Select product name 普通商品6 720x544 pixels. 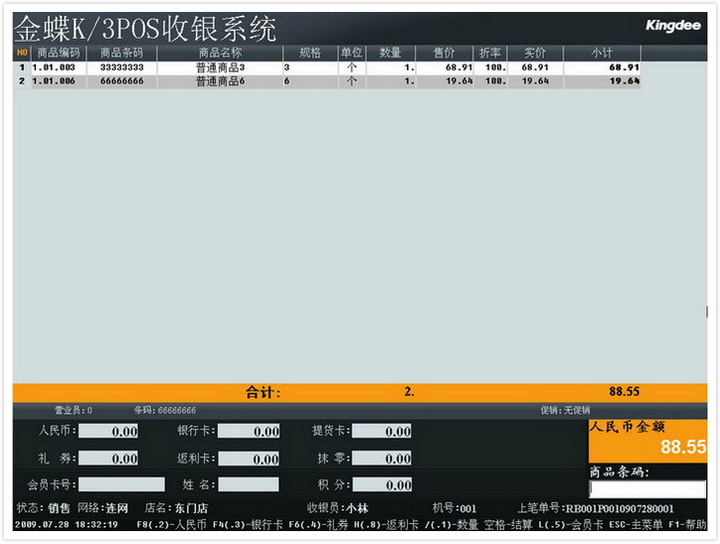coord(220,81)
